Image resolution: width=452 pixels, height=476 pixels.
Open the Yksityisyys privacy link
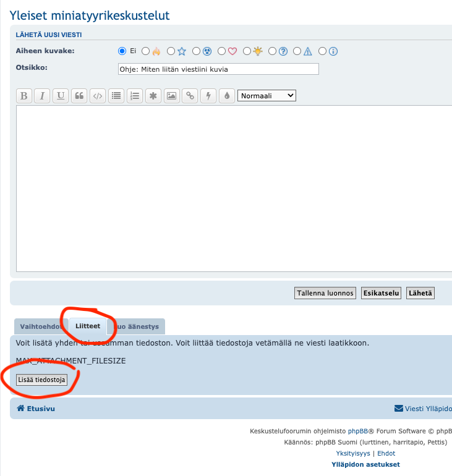353,453
